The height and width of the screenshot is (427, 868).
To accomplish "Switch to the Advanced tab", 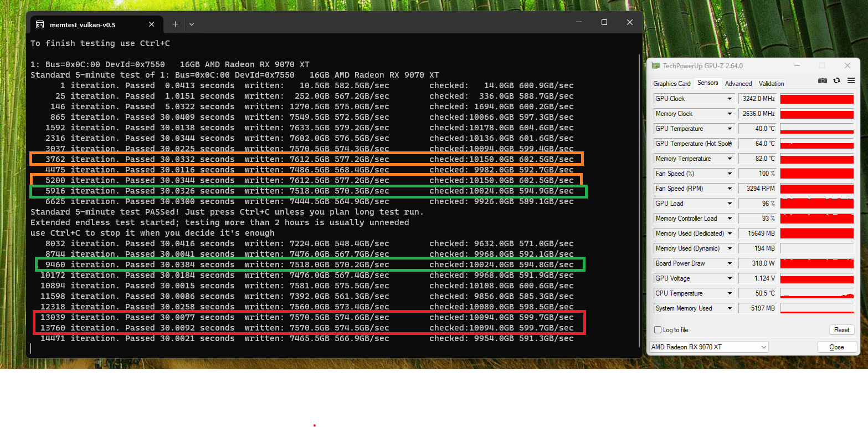I will point(738,84).
